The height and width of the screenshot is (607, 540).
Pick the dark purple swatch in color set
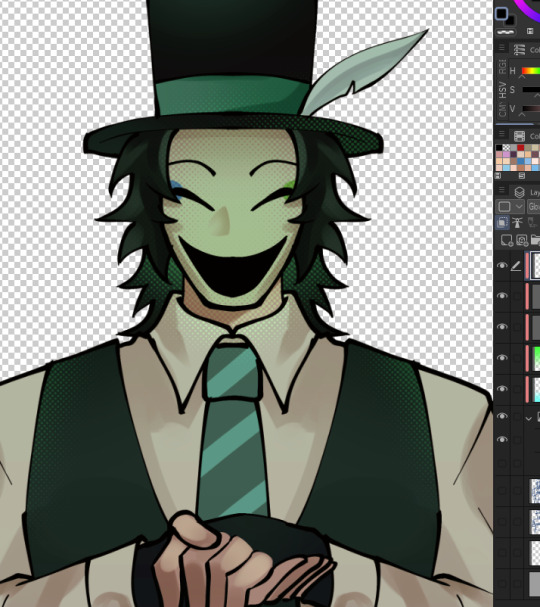click(x=513, y=154)
